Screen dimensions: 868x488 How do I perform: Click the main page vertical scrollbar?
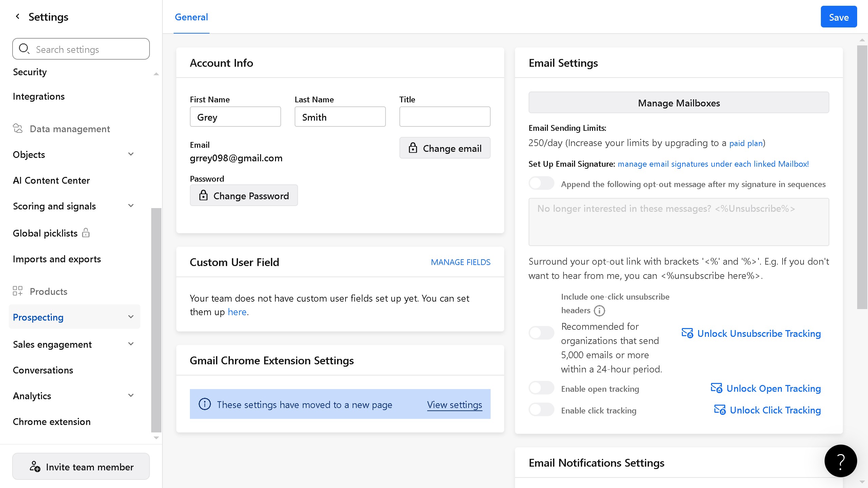point(862,176)
